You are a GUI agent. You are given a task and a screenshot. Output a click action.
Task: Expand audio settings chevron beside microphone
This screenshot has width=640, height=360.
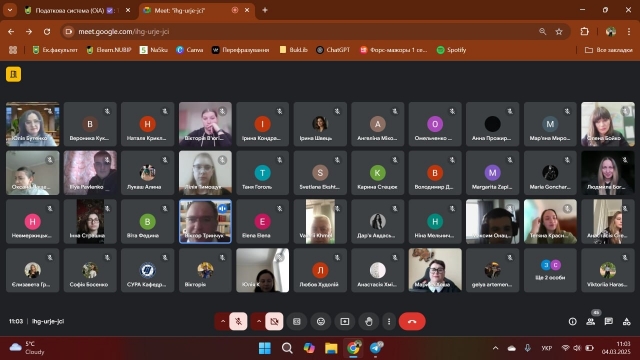click(223, 322)
